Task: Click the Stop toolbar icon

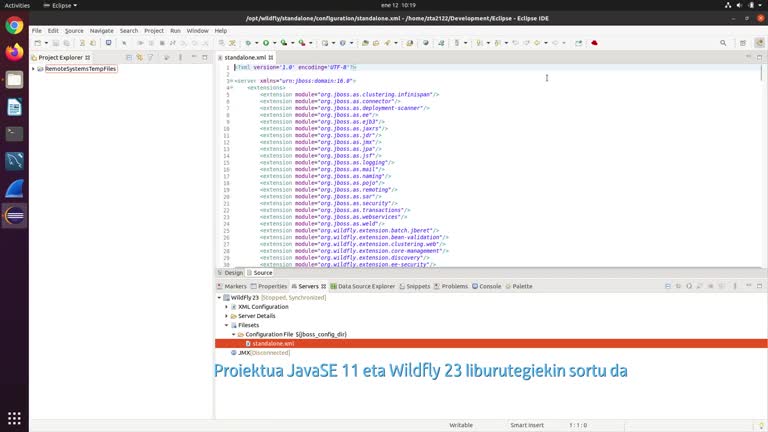Action: coord(162,43)
